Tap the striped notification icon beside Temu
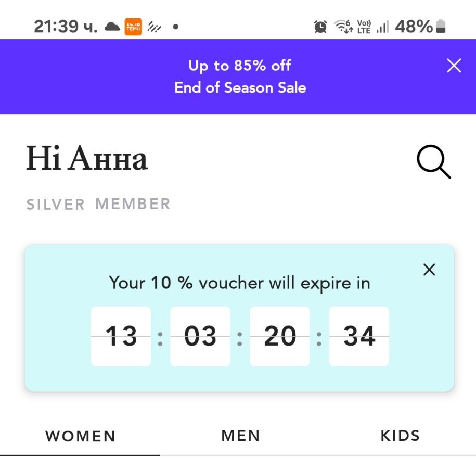The height and width of the screenshot is (471, 476). [154, 27]
